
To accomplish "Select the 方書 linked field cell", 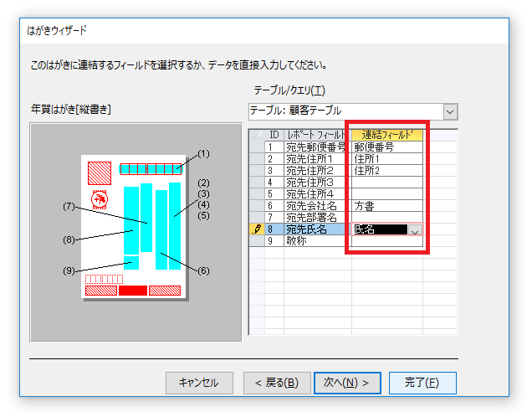I will (x=387, y=206).
